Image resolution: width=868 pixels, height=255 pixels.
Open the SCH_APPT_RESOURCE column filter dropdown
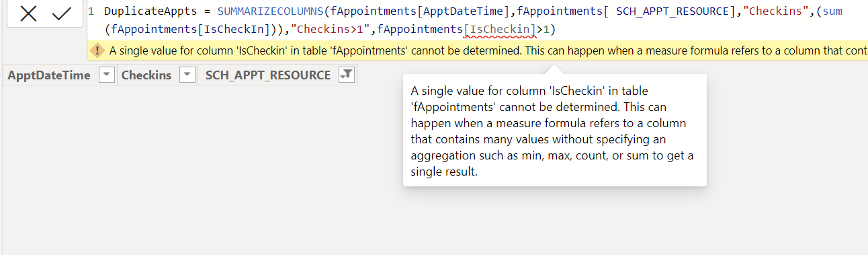tap(347, 75)
